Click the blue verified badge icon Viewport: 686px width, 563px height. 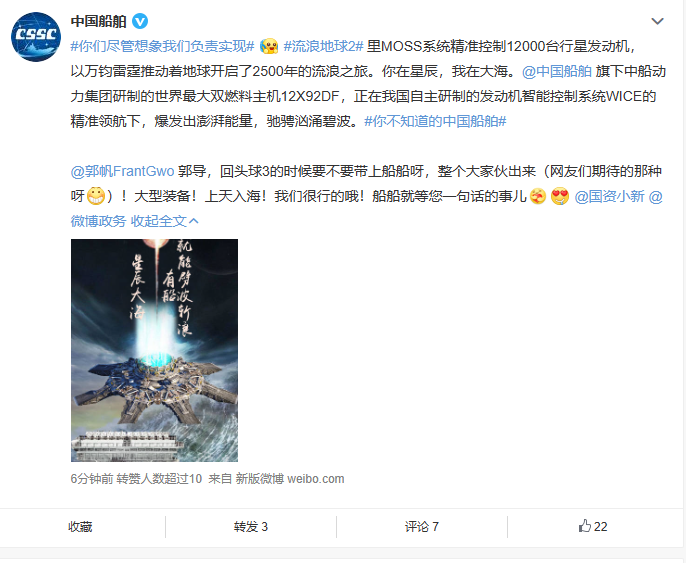[140, 21]
